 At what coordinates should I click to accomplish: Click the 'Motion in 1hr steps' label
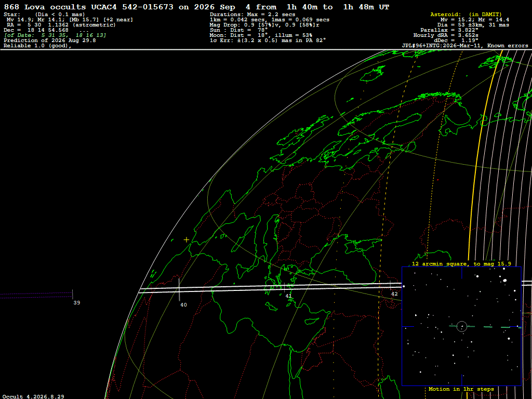tap(461, 389)
